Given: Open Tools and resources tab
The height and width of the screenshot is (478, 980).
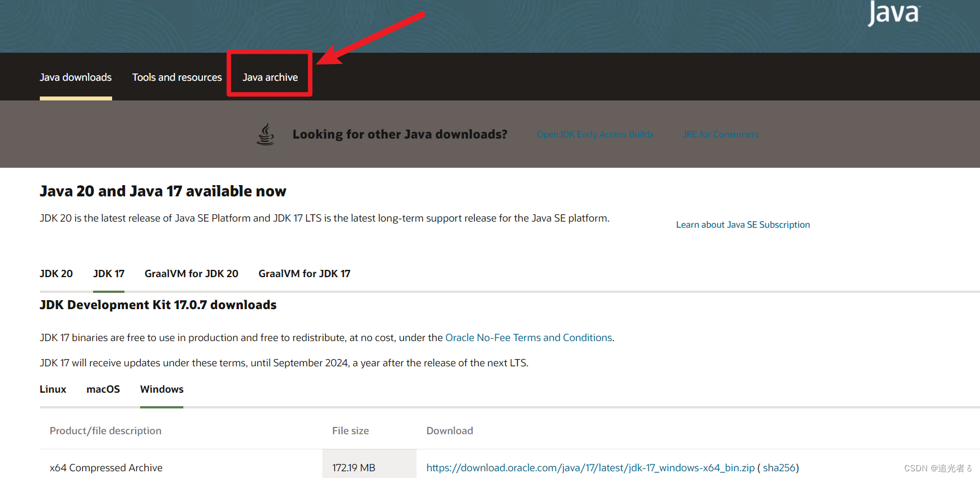Looking at the screenshot, I should [177, 77].
